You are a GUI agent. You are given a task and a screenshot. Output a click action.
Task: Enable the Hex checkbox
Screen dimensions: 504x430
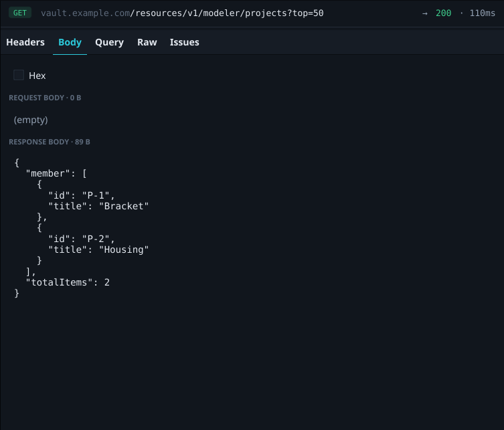[x=19, y=75]
